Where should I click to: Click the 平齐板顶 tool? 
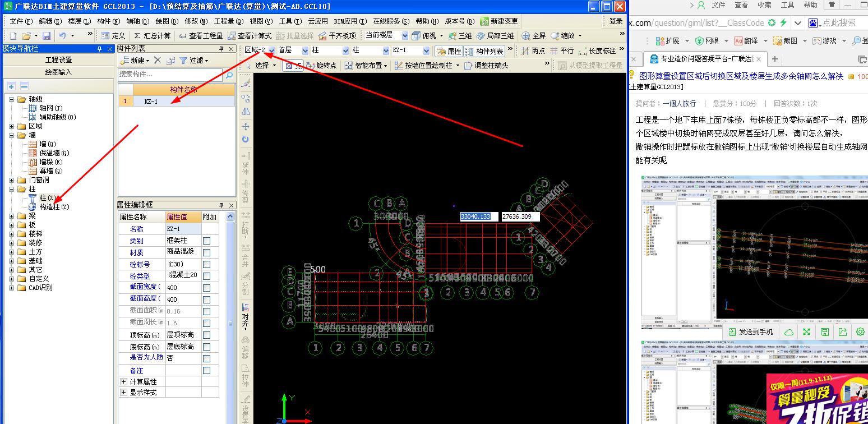point(337,35)
